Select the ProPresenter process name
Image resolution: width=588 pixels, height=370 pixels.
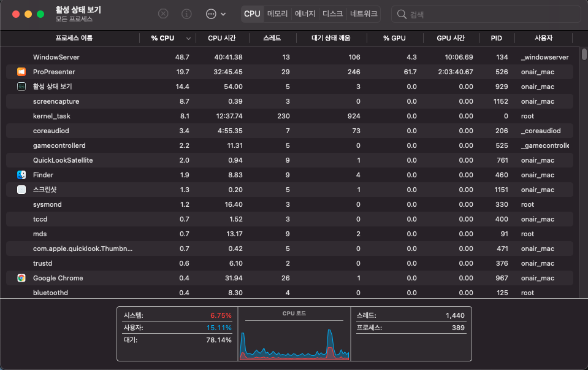click(x=54, y=72)
